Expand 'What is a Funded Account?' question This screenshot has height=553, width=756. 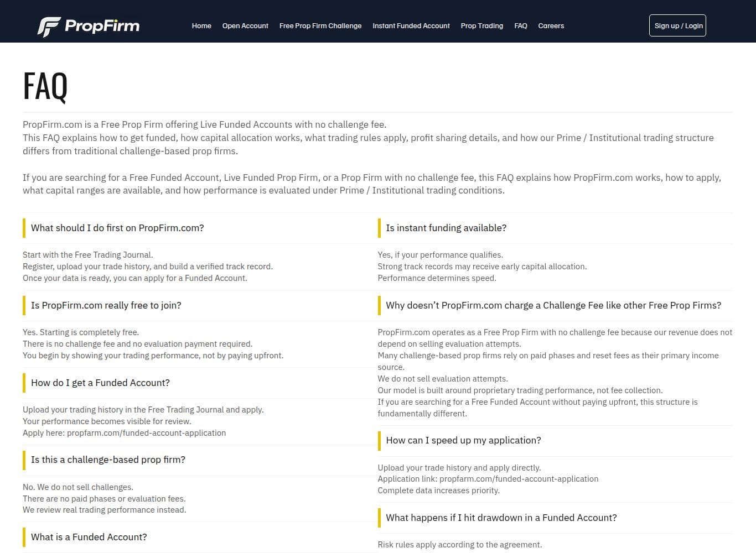point(199,537)
